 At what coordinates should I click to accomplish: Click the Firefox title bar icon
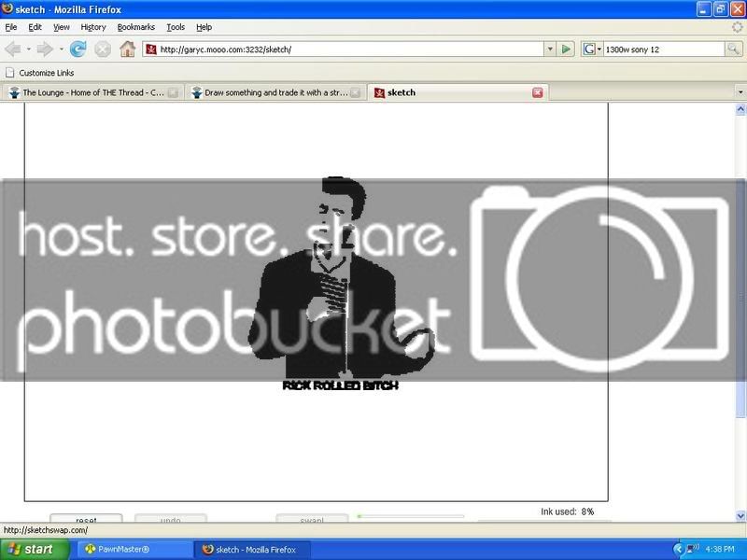[7, 8]
